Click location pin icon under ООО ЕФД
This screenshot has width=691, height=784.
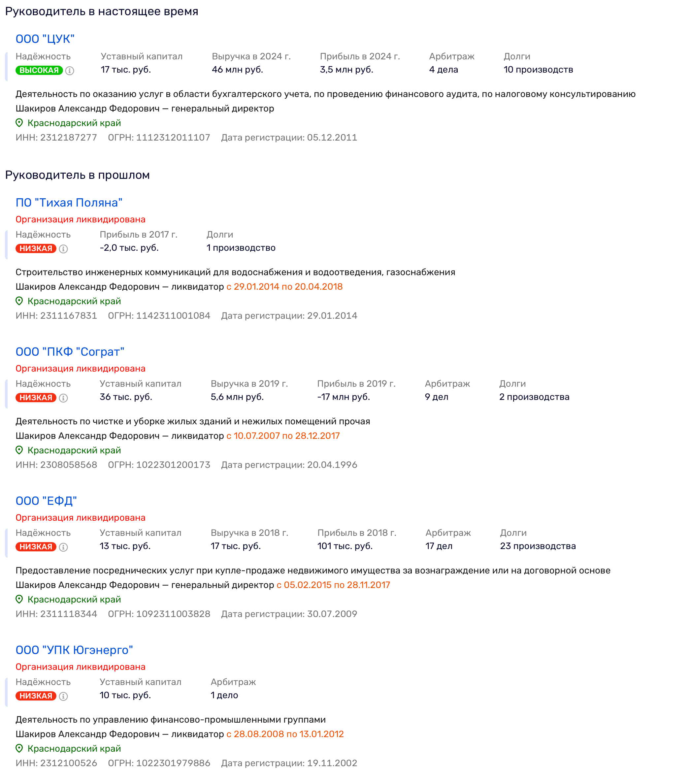(19, 600)
